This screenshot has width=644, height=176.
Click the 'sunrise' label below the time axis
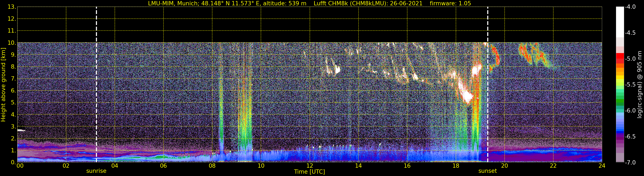(96, 171)
